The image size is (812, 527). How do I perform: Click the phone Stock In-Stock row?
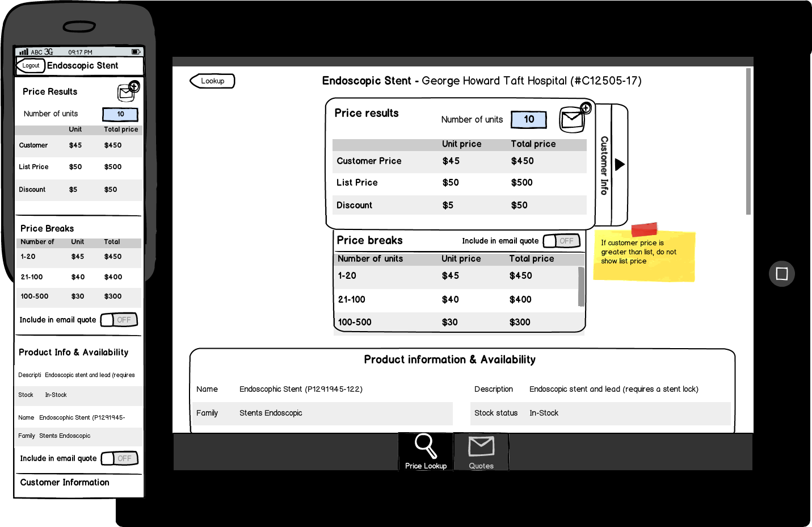(79, 395)
